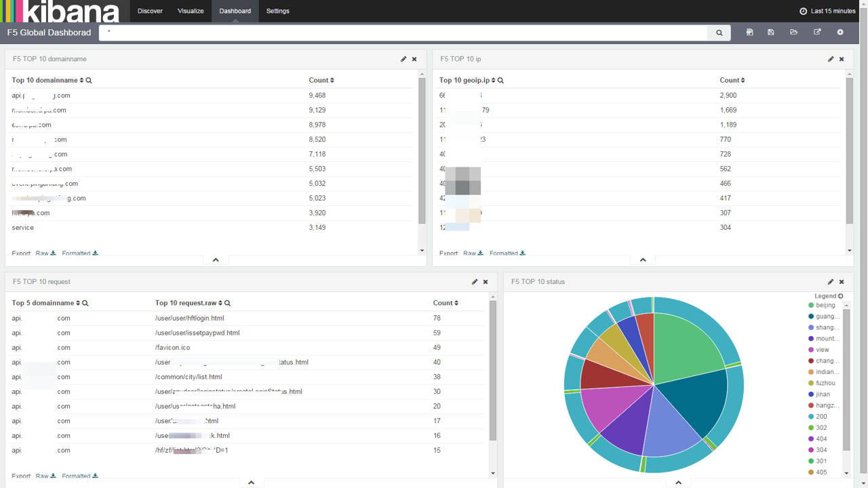
Task: Click the Share dashboard icon
Action: pos(817,32)
